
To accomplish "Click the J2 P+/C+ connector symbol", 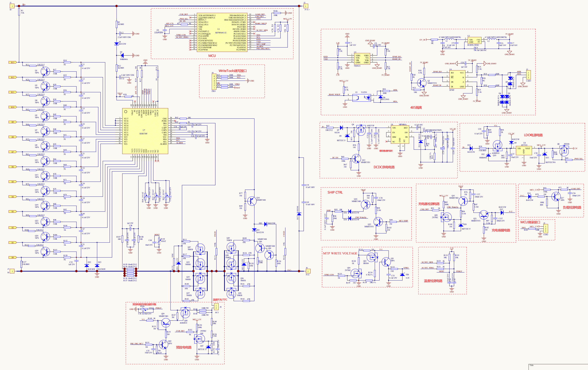I will [306, 6].
